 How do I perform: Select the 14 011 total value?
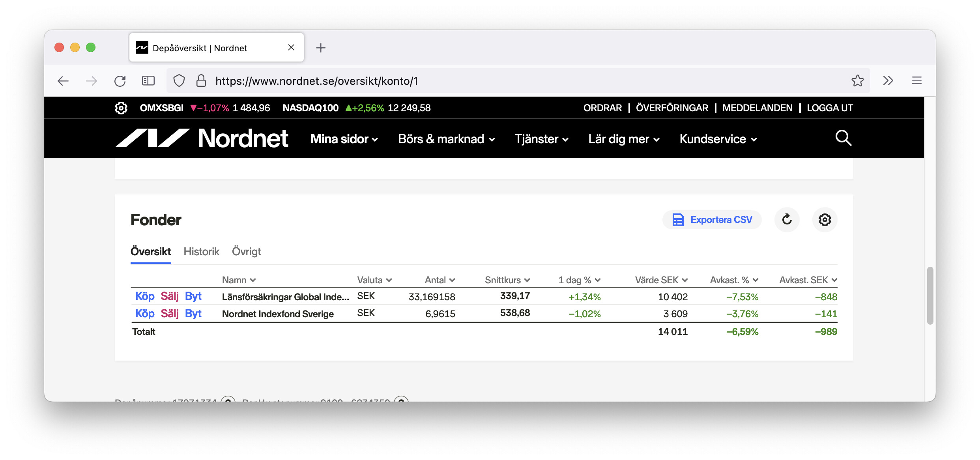(x=673, y=331)
